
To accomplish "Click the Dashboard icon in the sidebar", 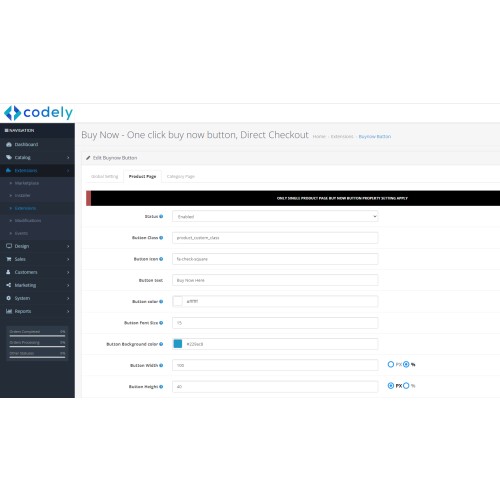I will pos(9,144).
